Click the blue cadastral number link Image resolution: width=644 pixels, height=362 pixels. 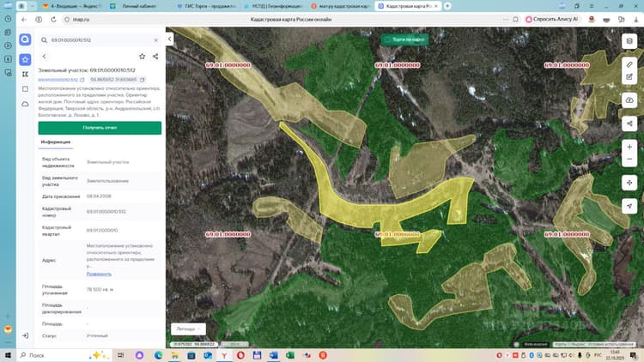click(58, 80)
